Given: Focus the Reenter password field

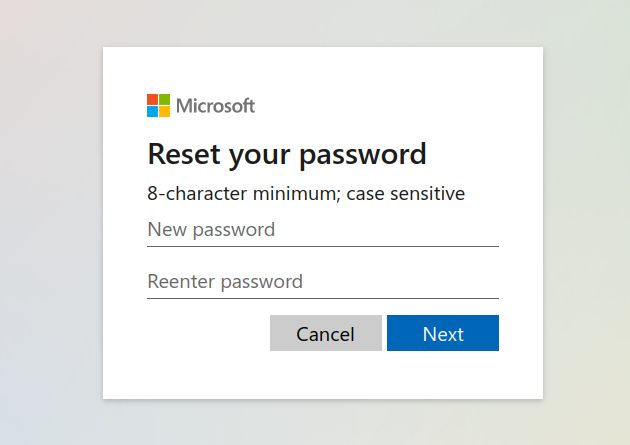Looking at the screenshot, I should 323,282.
